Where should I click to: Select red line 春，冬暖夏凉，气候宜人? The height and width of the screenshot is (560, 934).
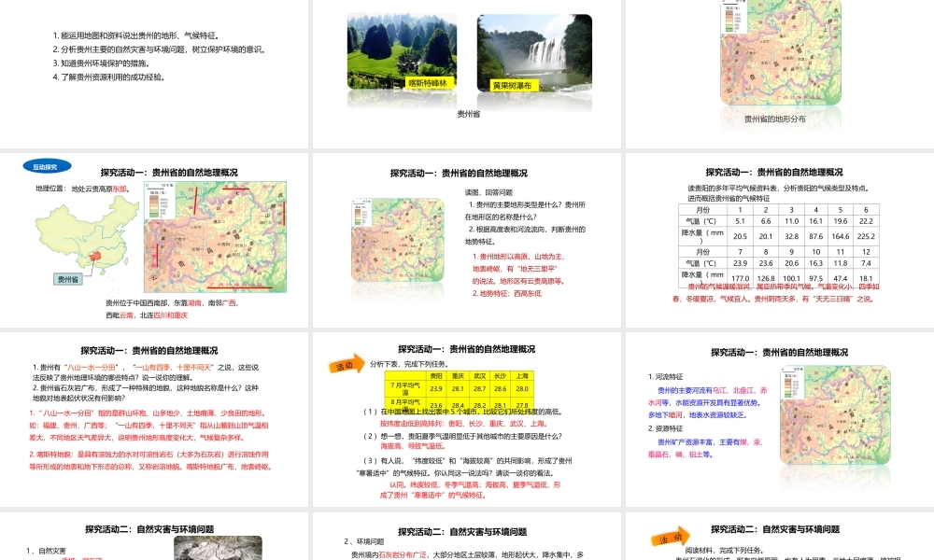coord(772,299)
